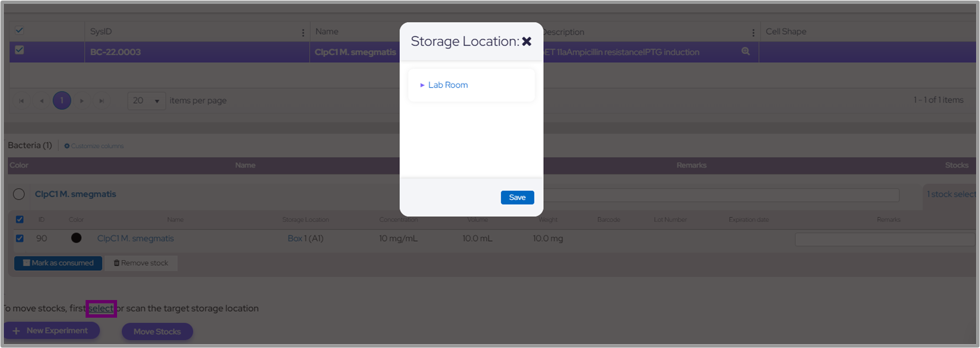Viewport: 980px width, 348px height.
Task: Uncheck the BC-22.0003 row checkbox
Action: pos(19,50)
